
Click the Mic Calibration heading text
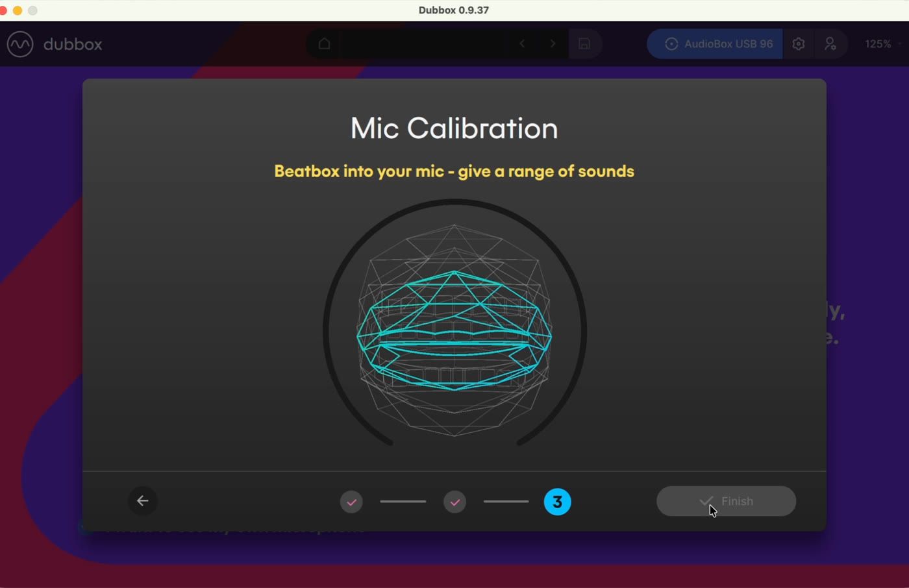tap(454, 128)
